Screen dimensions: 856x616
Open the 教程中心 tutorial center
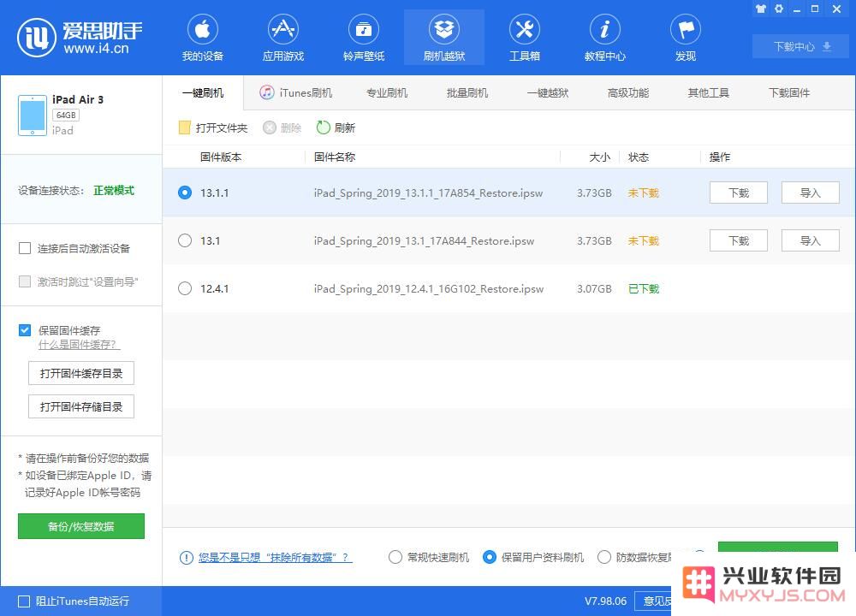click(605, 37)
